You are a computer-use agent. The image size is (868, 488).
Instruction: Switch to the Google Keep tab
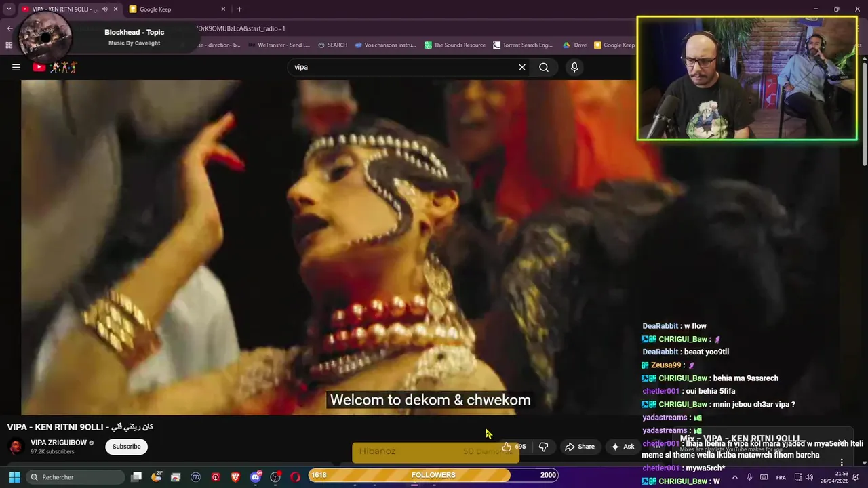175,9
